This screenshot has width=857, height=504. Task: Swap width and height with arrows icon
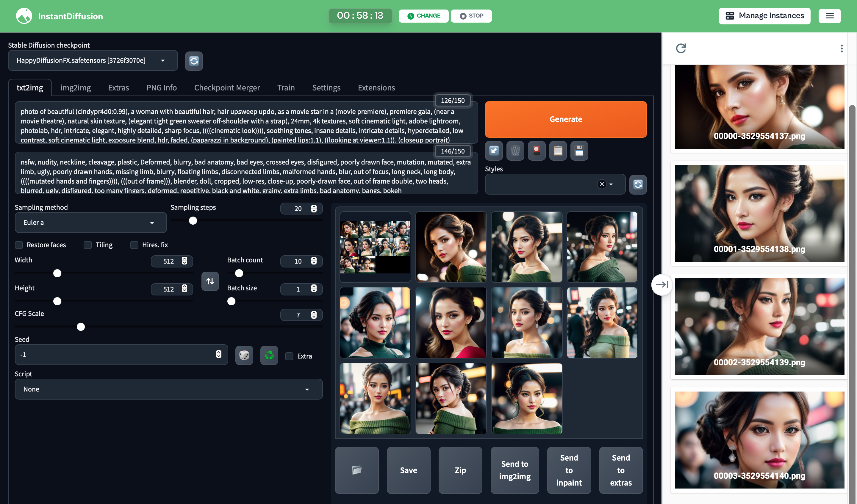(x=210, y=281)
